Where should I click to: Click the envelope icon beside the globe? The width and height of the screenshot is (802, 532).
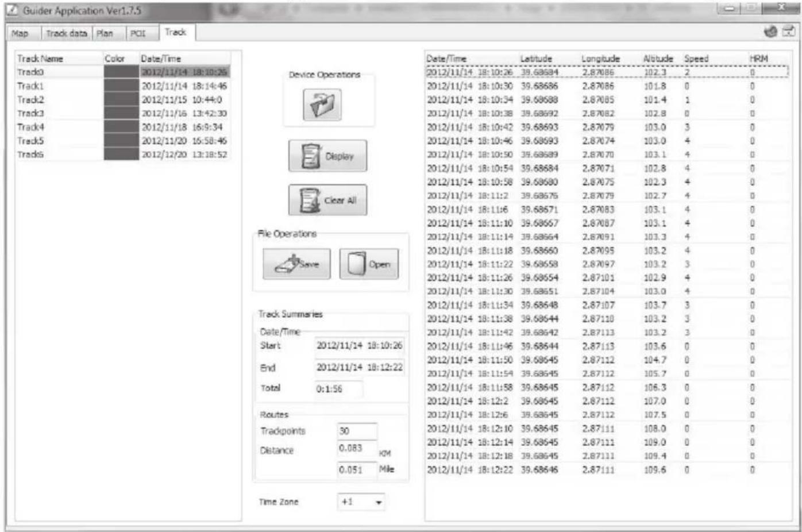tap(789, 32)
